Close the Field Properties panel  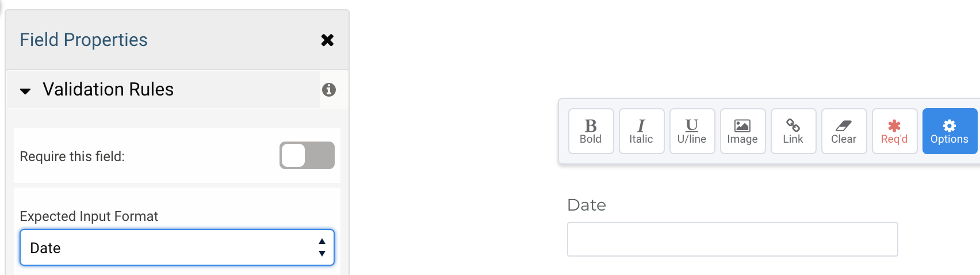pos(327,40)
